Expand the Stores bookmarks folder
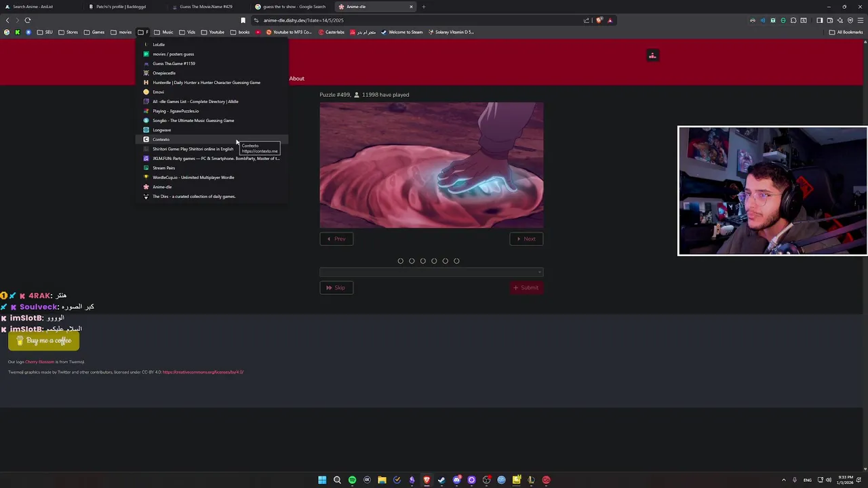The height and width of the screenshot is (488, 868). (68, 32)
